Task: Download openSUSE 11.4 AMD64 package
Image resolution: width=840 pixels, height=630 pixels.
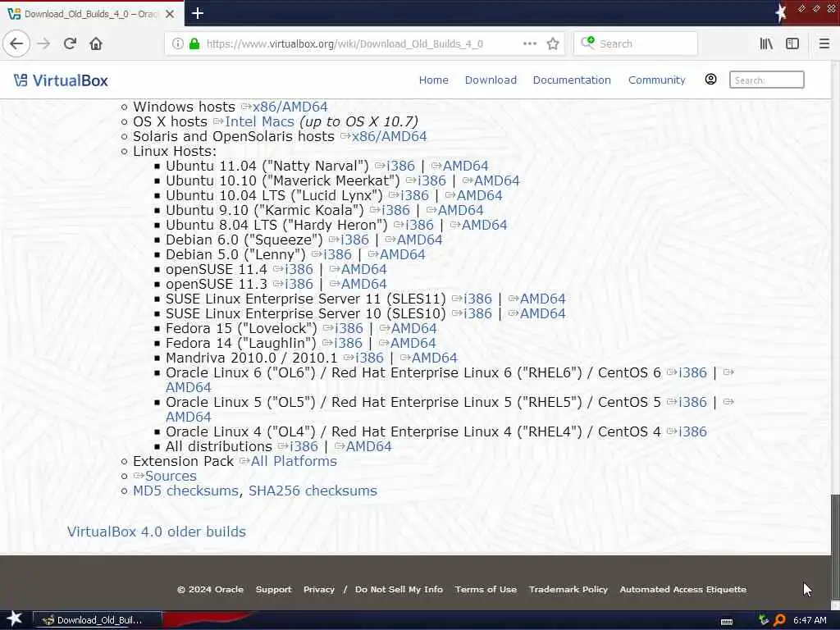Action: (363, 269)
